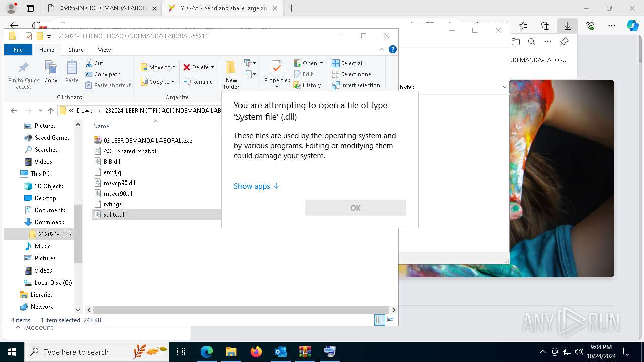Click taskbar search box
This screenshot has width=644, height=362.
click(x=97, y=352)
